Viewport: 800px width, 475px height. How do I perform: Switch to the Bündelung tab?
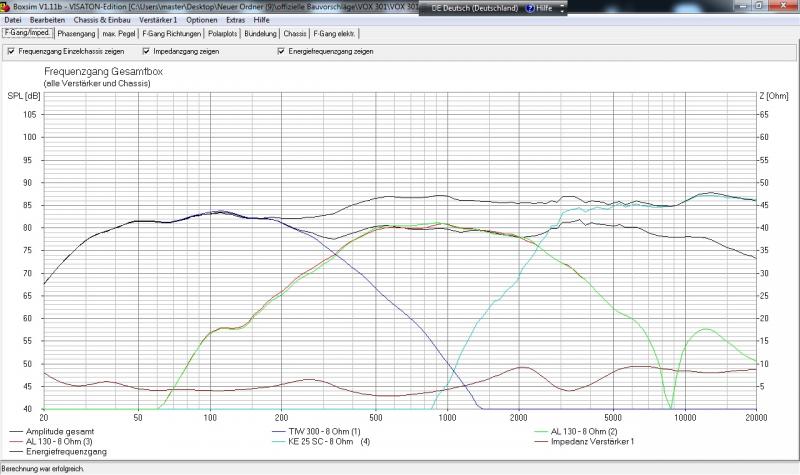pyautogui.click(x=262, y=33)
